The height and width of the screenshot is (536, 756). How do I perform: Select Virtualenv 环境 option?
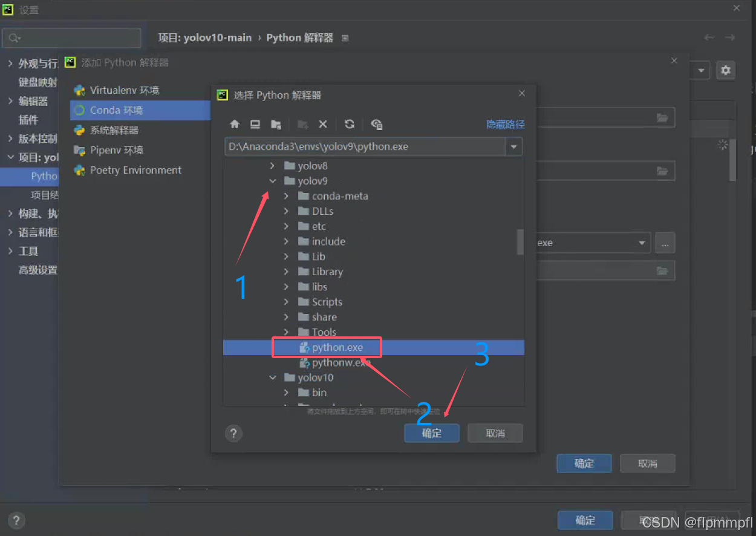[125, 90]
